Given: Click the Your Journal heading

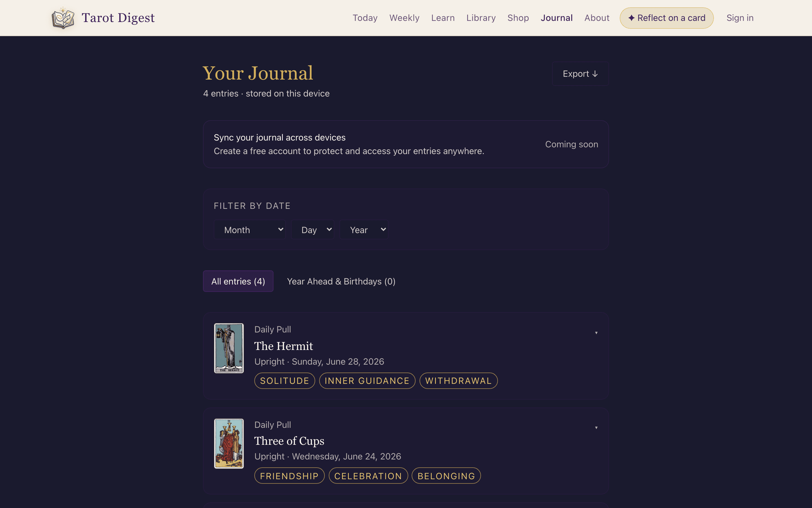Looking at the screenshot, I should click(x=258, y=73).
